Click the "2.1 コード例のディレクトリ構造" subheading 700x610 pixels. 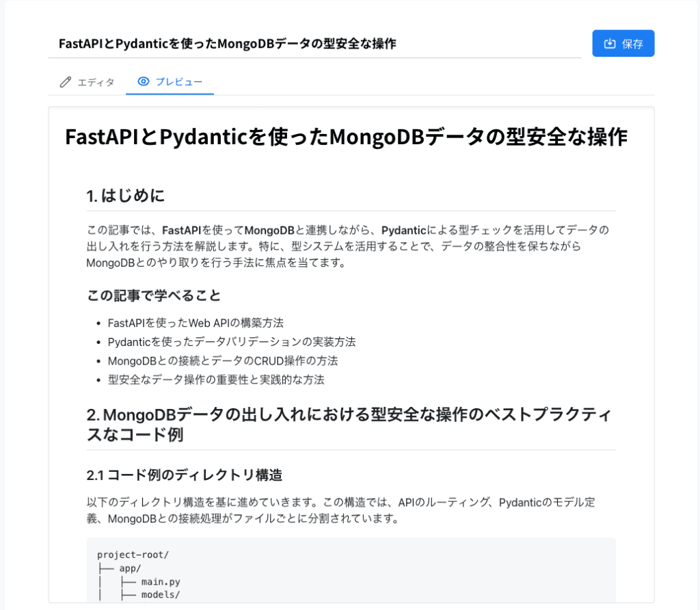(185, 475)
